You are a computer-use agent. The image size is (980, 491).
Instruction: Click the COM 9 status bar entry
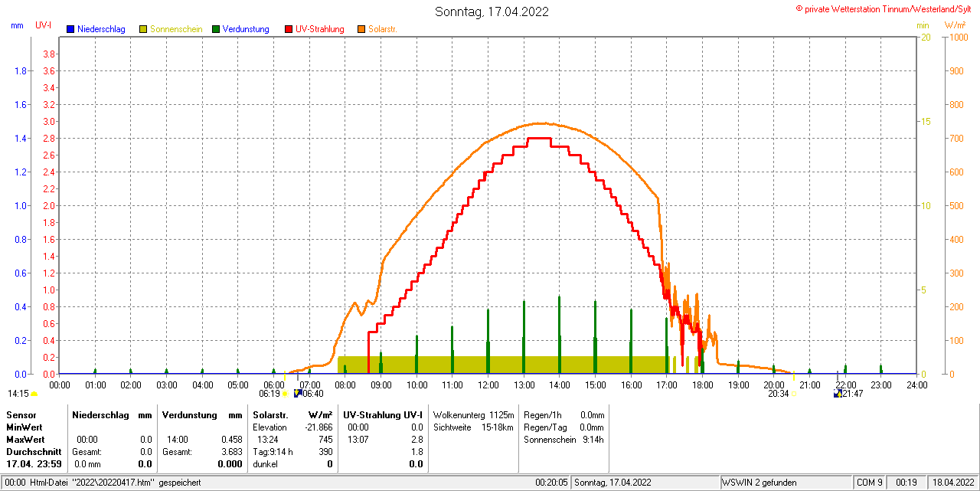[x=870, y=483]
